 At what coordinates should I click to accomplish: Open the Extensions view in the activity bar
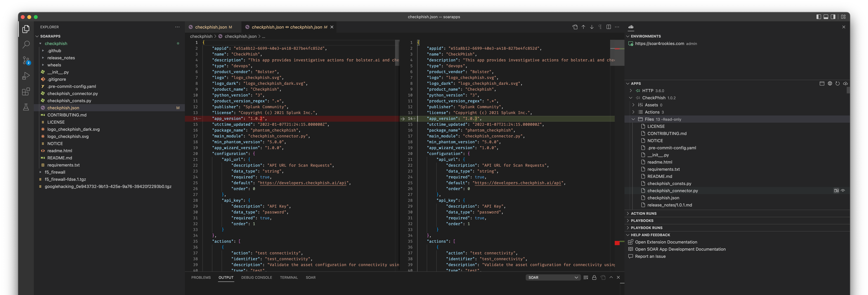click(x=26, y=92)
